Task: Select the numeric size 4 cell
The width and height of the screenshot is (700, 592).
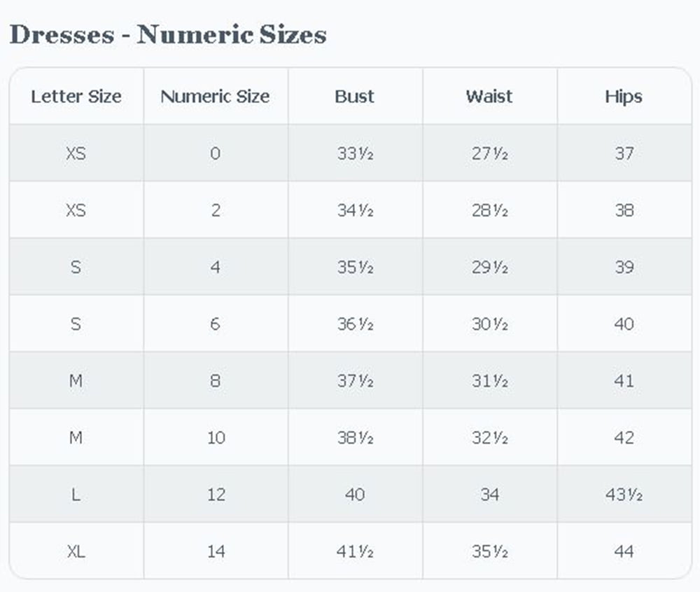Action: (216, 266)
